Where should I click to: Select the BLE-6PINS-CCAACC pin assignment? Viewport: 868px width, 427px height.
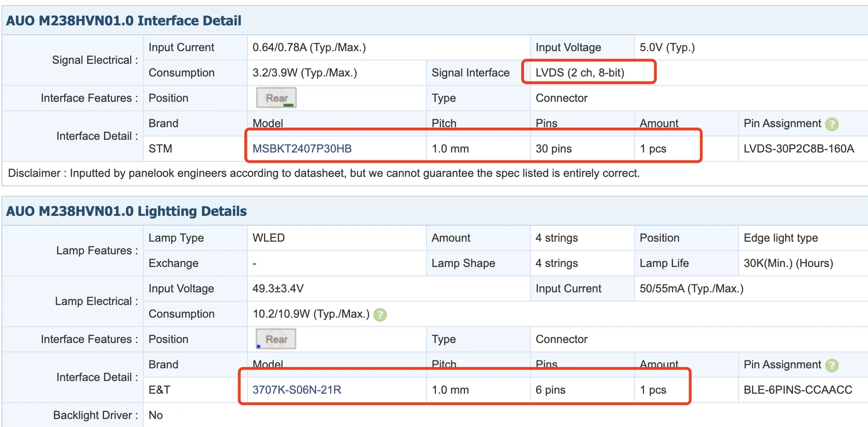(798, 390)
